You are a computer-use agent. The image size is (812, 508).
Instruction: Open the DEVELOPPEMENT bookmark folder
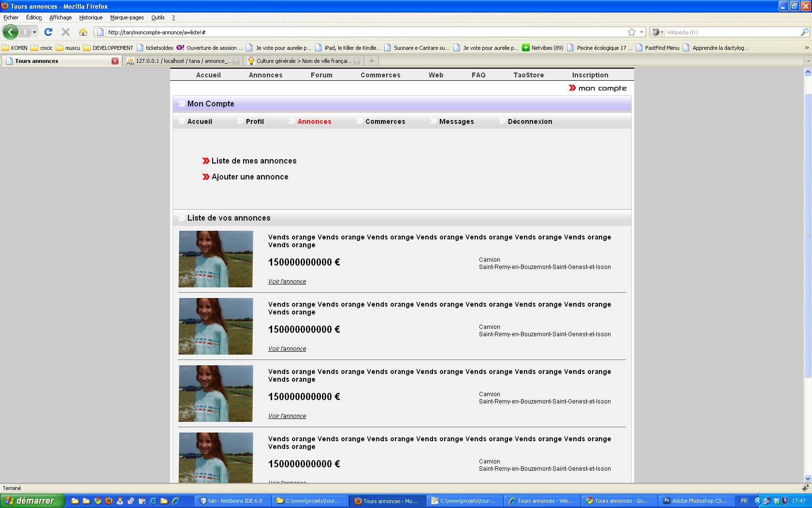click(x=108, y=47)
